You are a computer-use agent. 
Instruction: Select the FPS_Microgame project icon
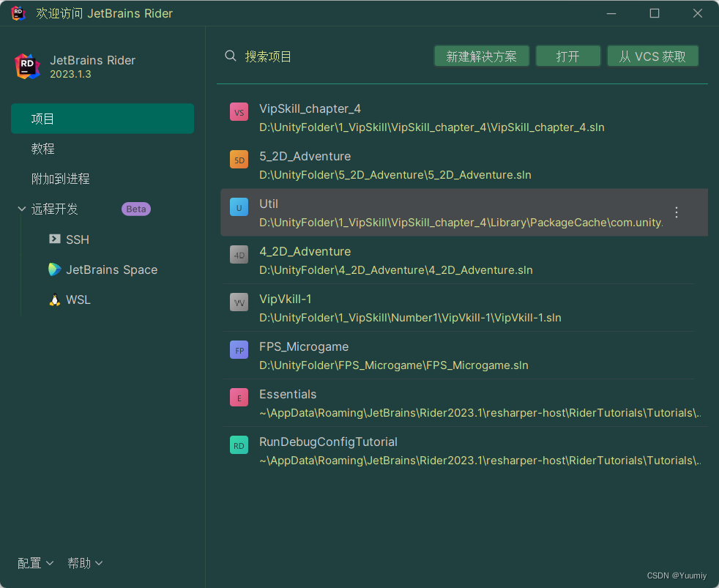coord(239,350)
